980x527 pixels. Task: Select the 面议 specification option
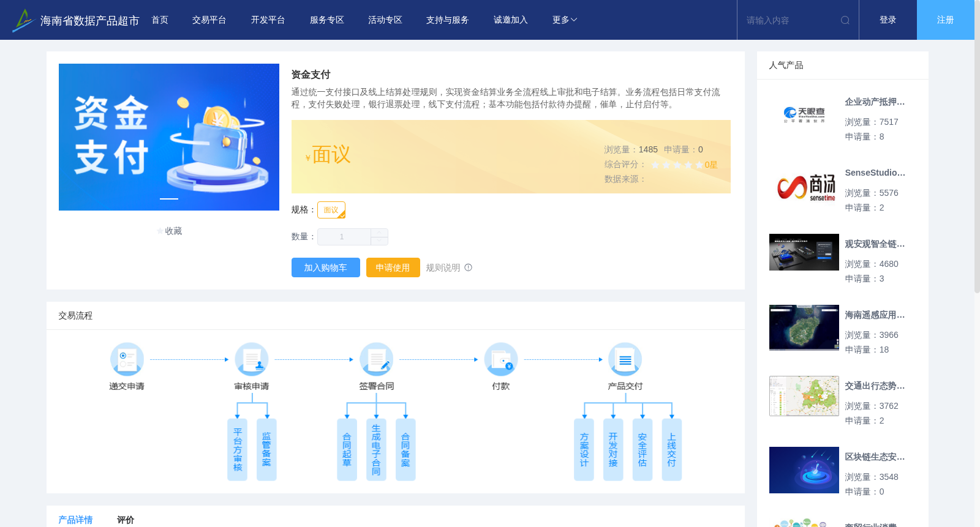tap(331, 210)
